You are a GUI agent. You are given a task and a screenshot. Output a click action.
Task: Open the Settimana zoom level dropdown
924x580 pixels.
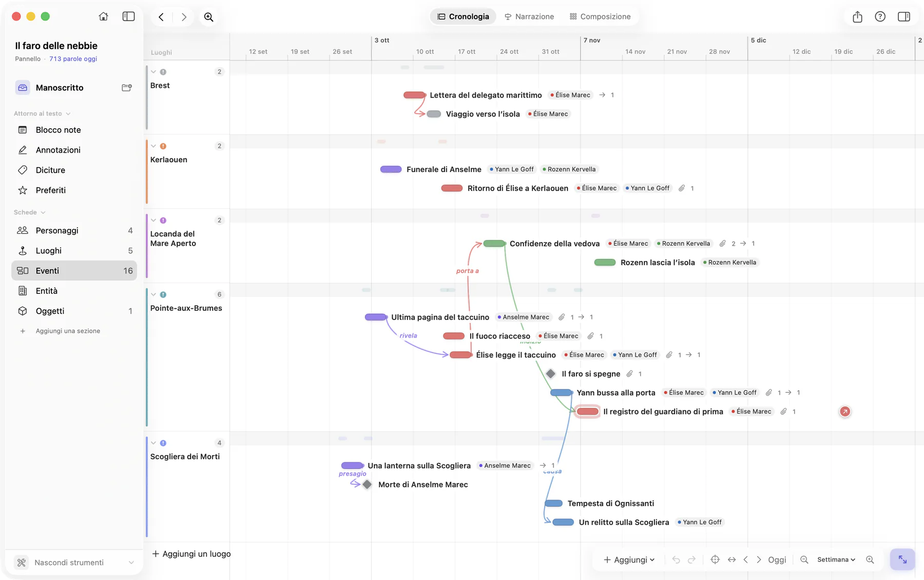(x=836, y=559)
